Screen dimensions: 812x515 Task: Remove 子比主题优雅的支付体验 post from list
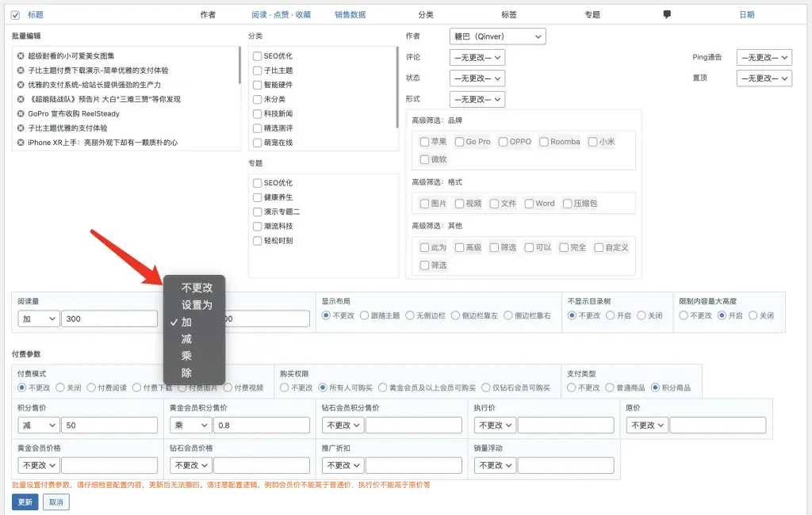click(x=21, y=128)
